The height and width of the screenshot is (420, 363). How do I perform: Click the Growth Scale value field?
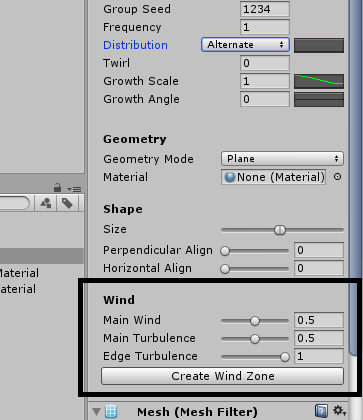[x=265, y=81]
